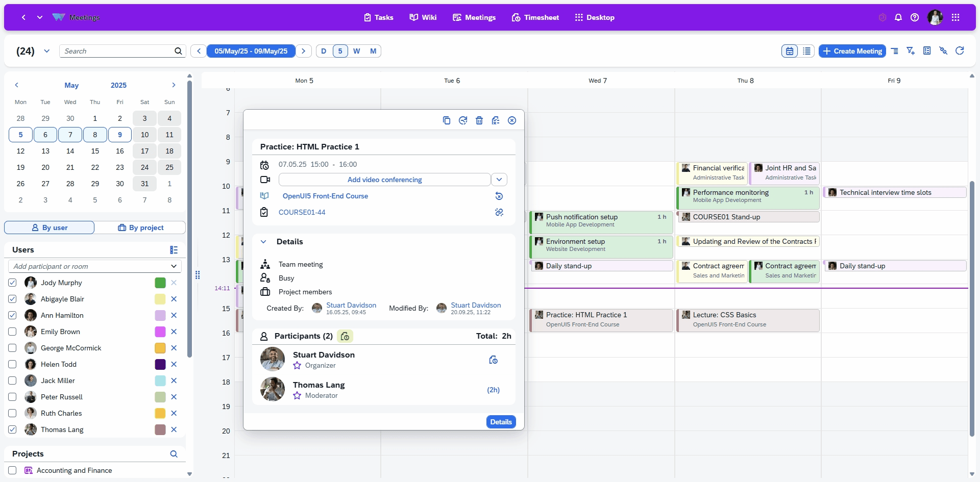Collapse the Details section chevron

pyautogui.click(x=263, y=242)
